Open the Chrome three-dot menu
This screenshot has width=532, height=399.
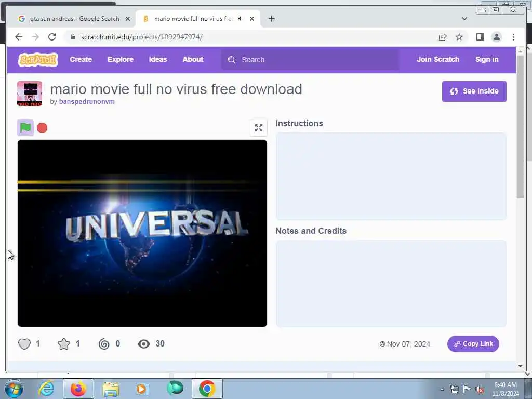(x=513, y=37)
